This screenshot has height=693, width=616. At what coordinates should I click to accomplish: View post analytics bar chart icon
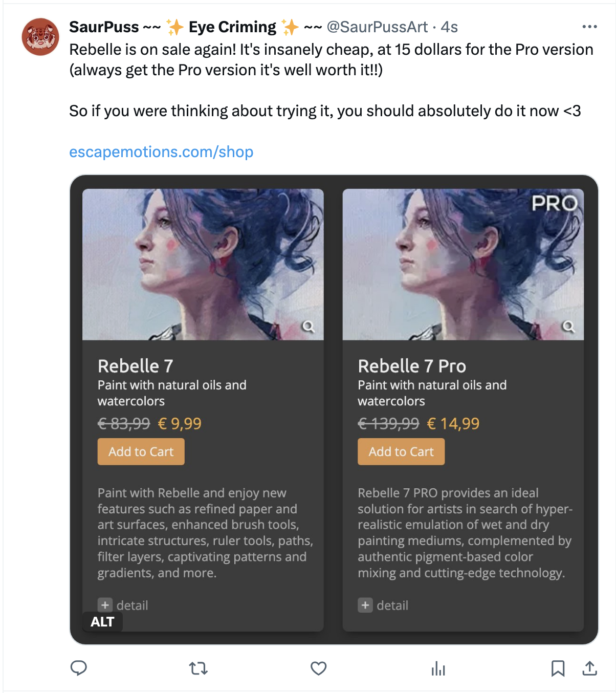tap(438, 668)
